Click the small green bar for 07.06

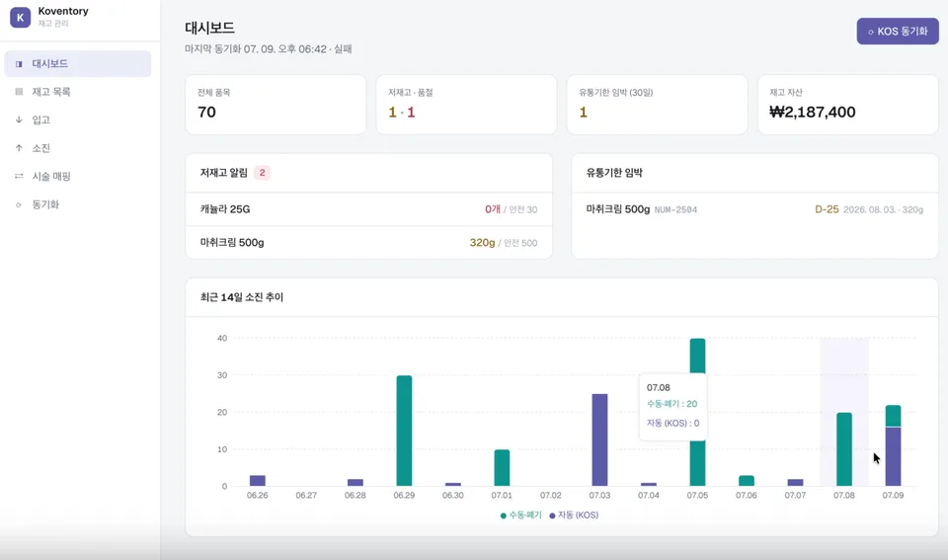(747, 481)
